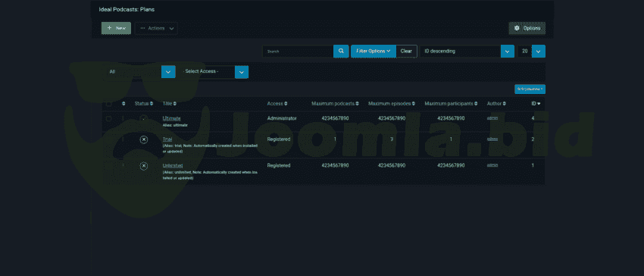The width and height of the screenshot is (644, 276).
Task: Toggle status icon of Trial plan
Action: (x=144, y=140)
